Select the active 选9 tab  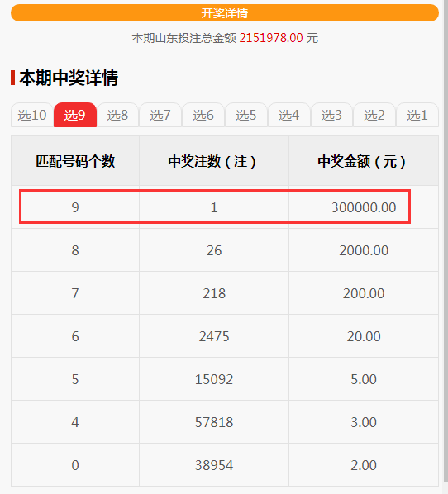[75, 115]
